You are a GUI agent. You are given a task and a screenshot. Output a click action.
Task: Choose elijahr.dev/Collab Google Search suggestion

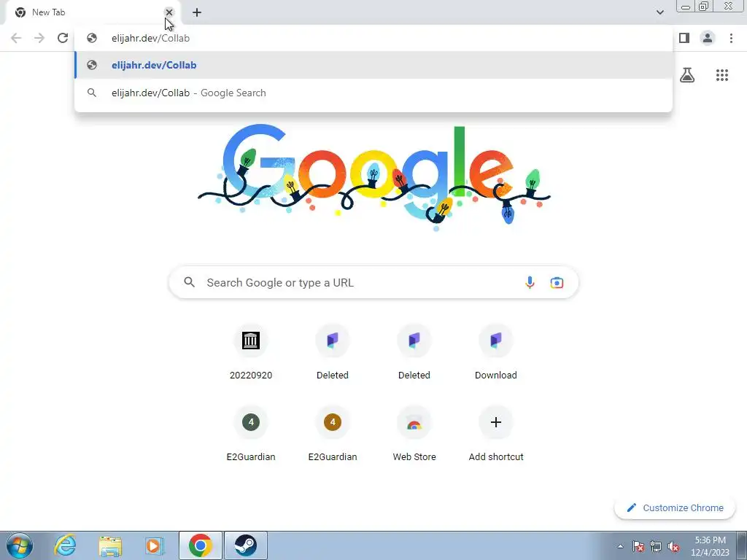pyautogui.click(x=373, y=93)
